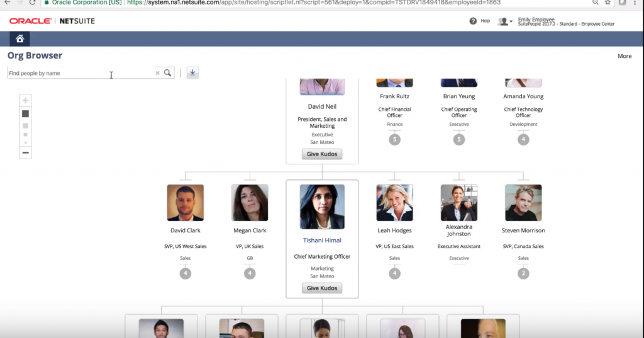Open the Help icon
The image size is (644, 338).
[x=473, y=21]
